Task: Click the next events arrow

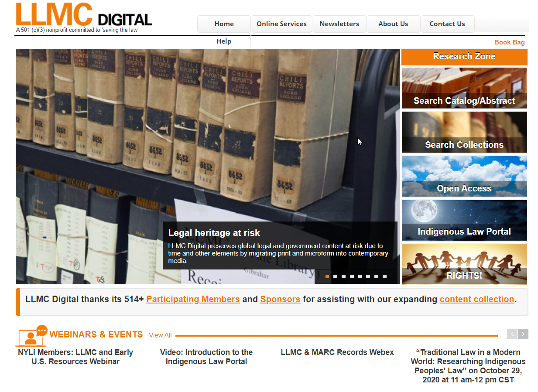Action: point(523,334)
